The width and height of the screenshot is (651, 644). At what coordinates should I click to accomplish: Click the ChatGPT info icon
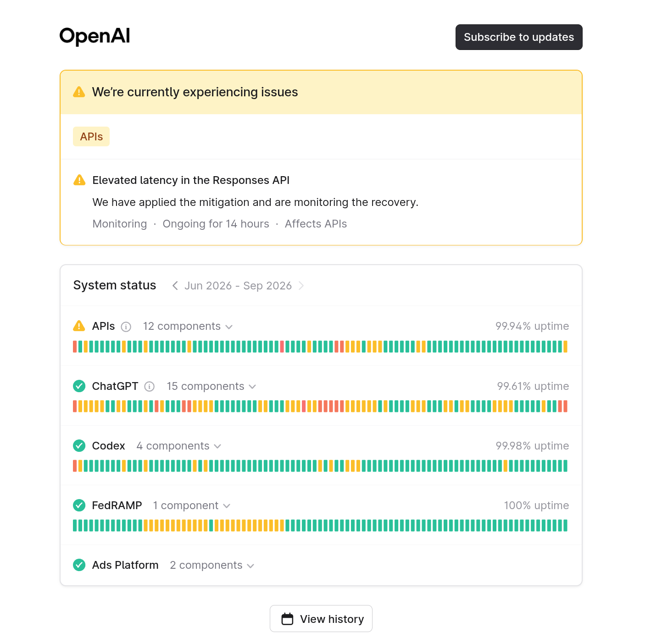[x=149, y=387]
